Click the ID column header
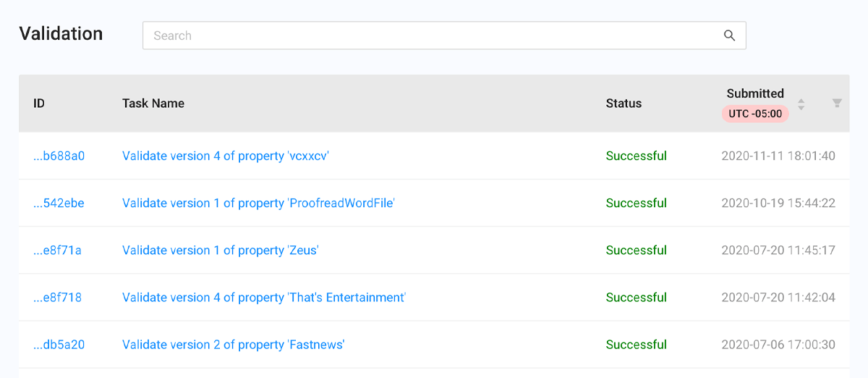Viewport: 868px width, 378px height. pyautogui.click(x=39, y=104)
